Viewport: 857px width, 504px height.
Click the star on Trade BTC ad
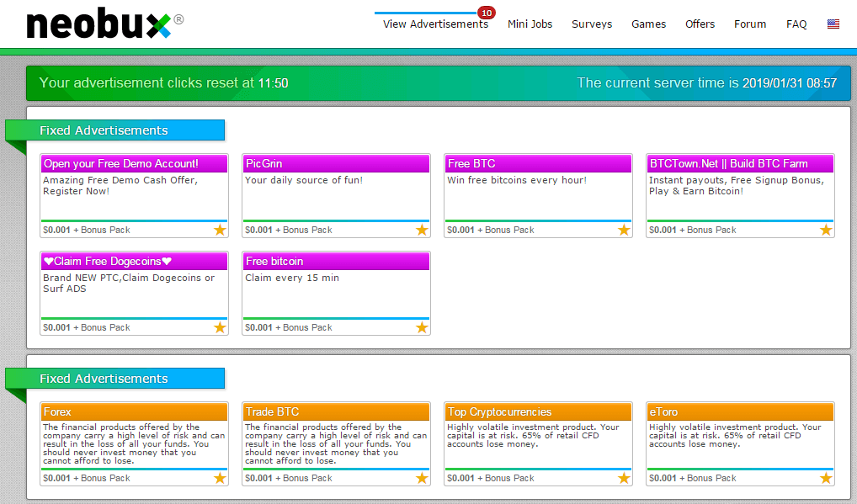click(x=422, y=478)
